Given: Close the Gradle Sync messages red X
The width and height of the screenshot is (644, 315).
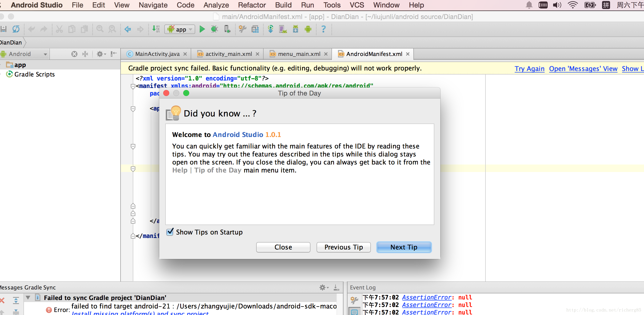Looking at the screenshot, I should click(2, 300).
